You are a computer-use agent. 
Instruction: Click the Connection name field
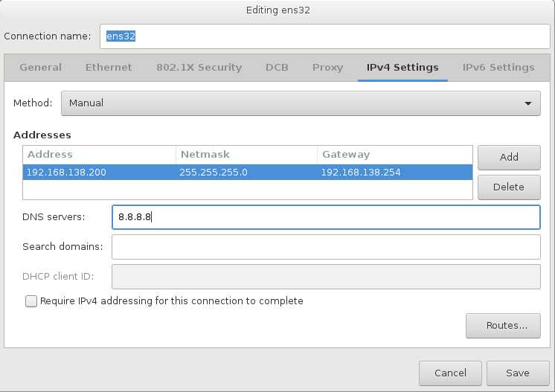[325, 36]
